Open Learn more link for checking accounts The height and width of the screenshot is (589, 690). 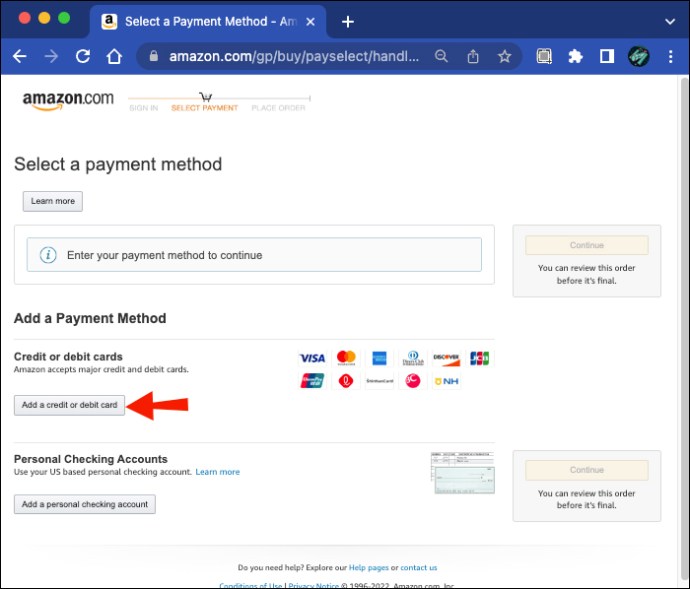(217, 472)
